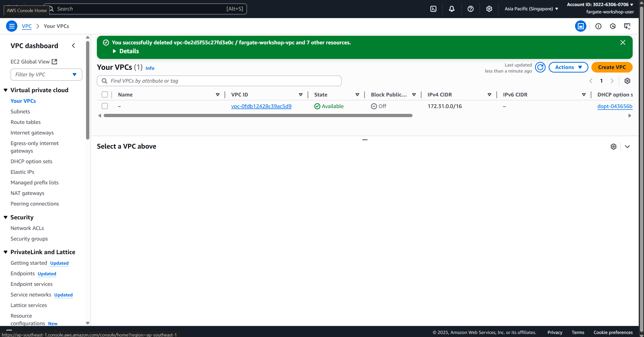The height and width of the screenshot is (337, 644).
Task: Go to next page of VPCs
Action: pyautogui.click(x=612, y=81)
